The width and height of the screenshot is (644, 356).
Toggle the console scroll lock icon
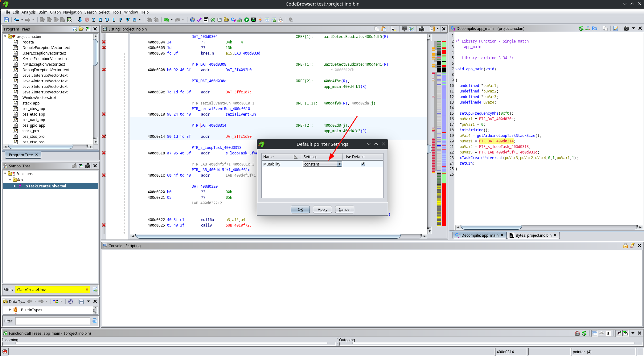point(626,246)
